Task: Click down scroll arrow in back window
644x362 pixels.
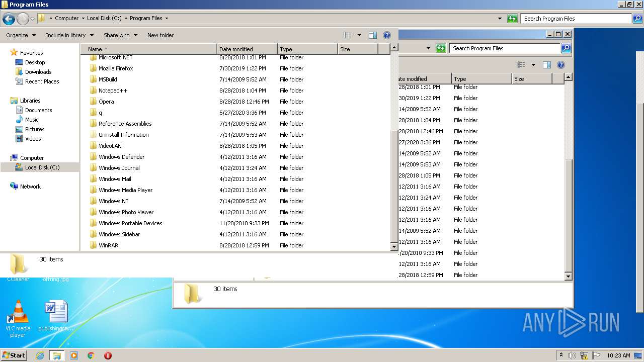Action: [568, 276]
